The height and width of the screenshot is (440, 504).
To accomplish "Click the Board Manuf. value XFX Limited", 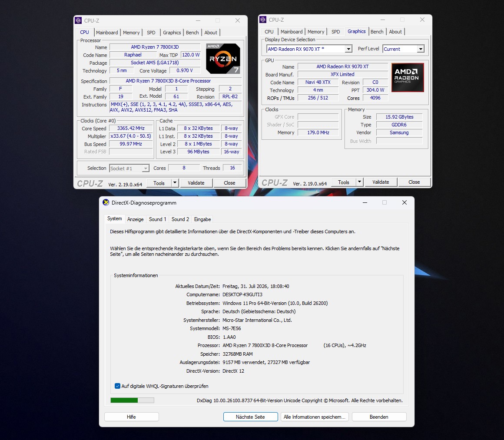I will pos(343,74).
